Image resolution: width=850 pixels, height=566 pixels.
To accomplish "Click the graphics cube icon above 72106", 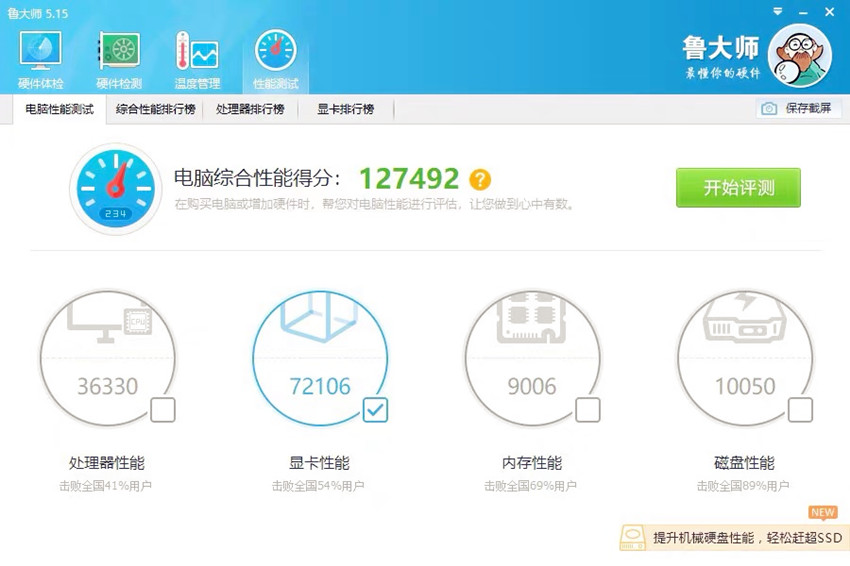I will point(319,318).
